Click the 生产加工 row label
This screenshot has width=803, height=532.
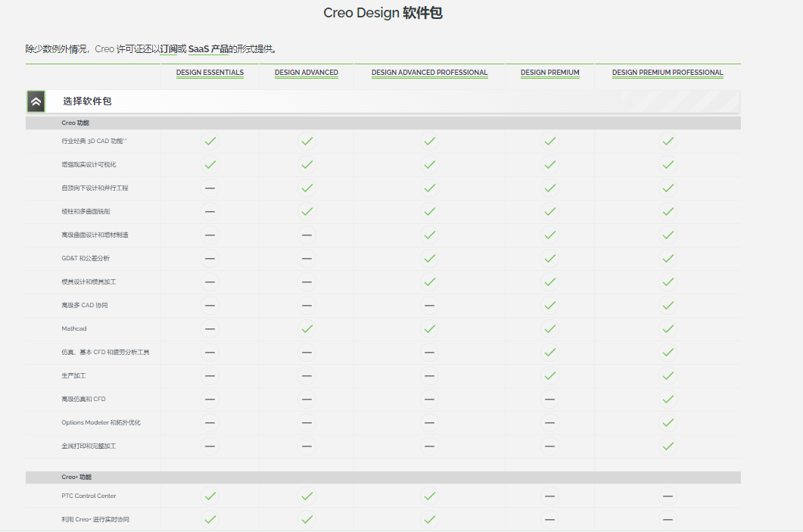coord(73,376)
